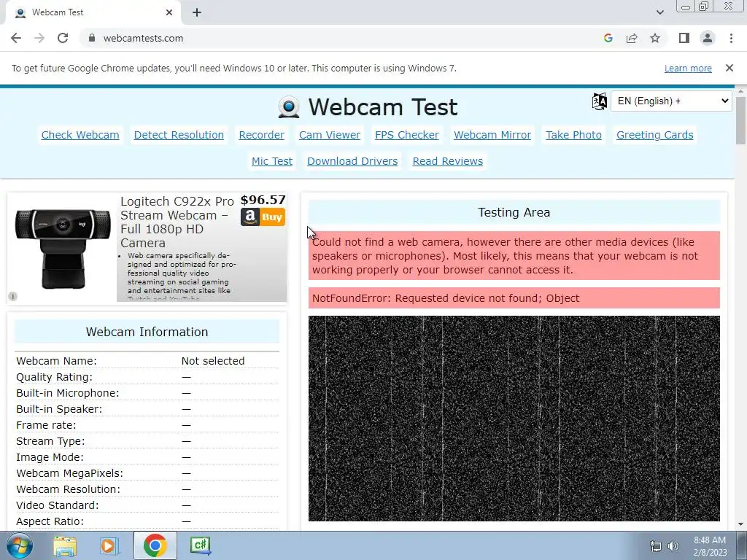The image size is (747, 560).
Task: Click the scrollbar down arrow
Action: pyautogui.click(x=740, y=525)
